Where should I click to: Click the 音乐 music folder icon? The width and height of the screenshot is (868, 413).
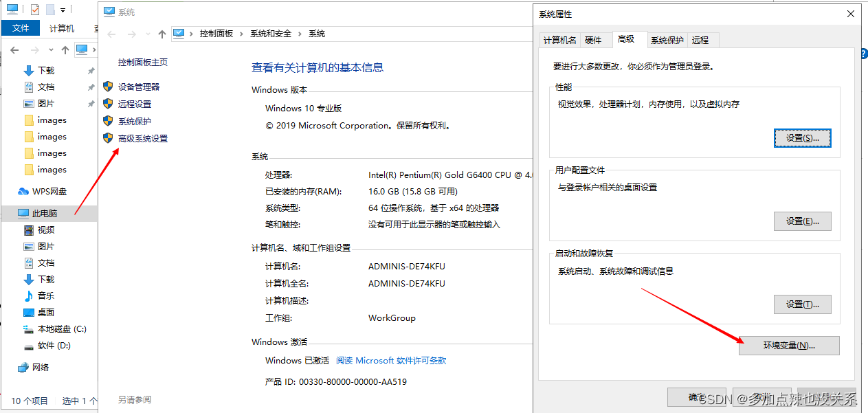tap(29, 296)
